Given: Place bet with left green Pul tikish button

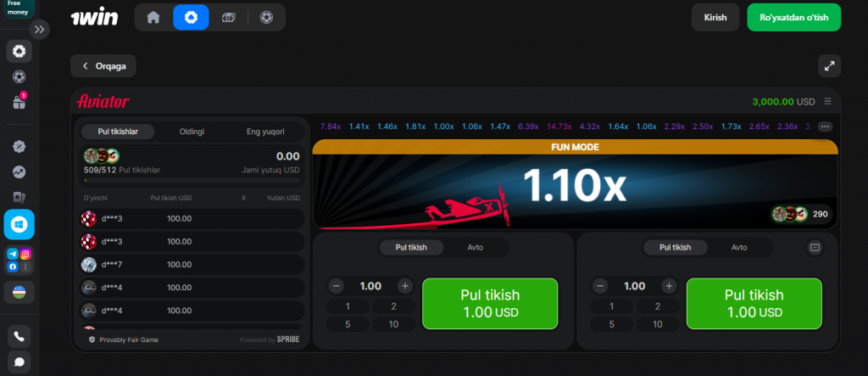Looking at the screenshot, I should 490,304.
